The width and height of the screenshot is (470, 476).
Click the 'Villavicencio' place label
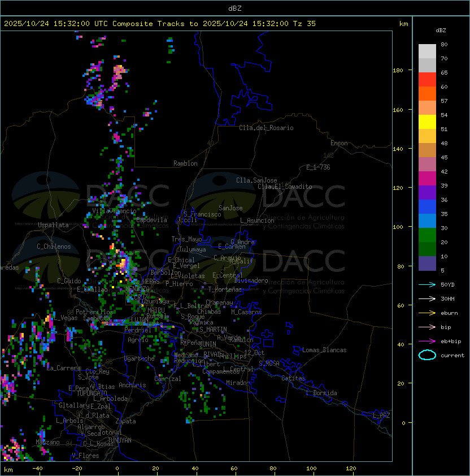[x=114, y=211]
